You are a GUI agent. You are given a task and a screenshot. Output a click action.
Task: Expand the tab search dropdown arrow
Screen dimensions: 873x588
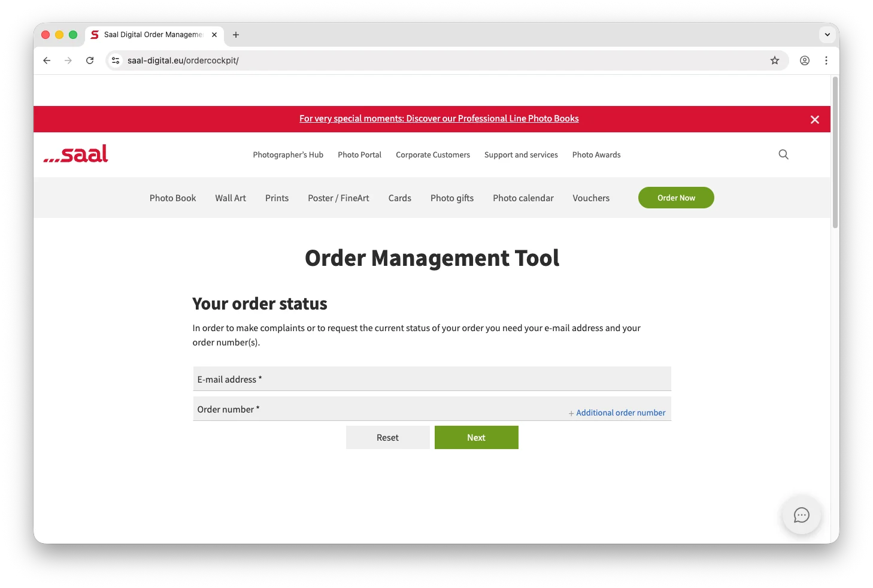[827, 35]
